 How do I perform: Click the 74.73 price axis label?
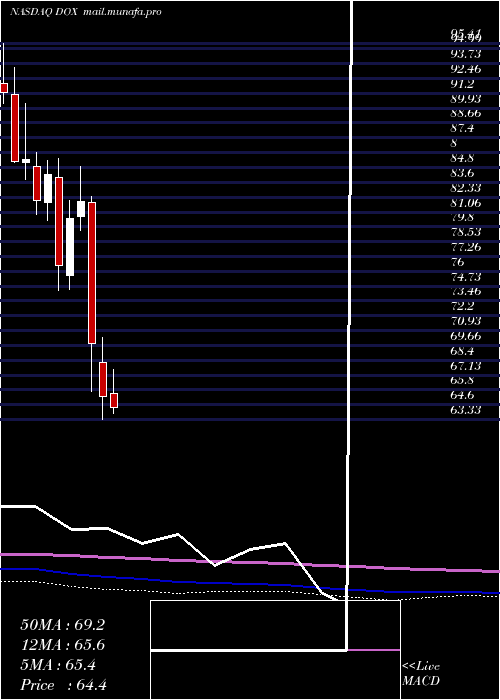tap(466, 277)
